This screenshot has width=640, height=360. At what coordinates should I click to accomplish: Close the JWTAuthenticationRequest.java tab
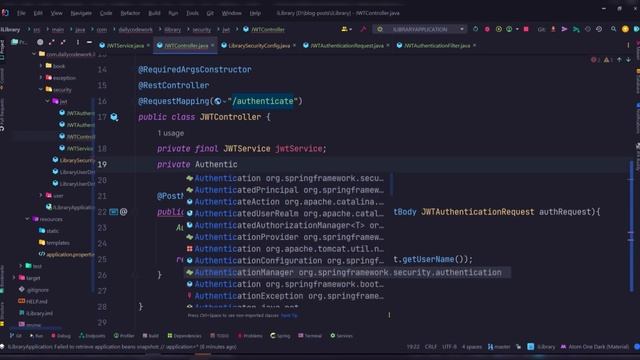[388, 45]
